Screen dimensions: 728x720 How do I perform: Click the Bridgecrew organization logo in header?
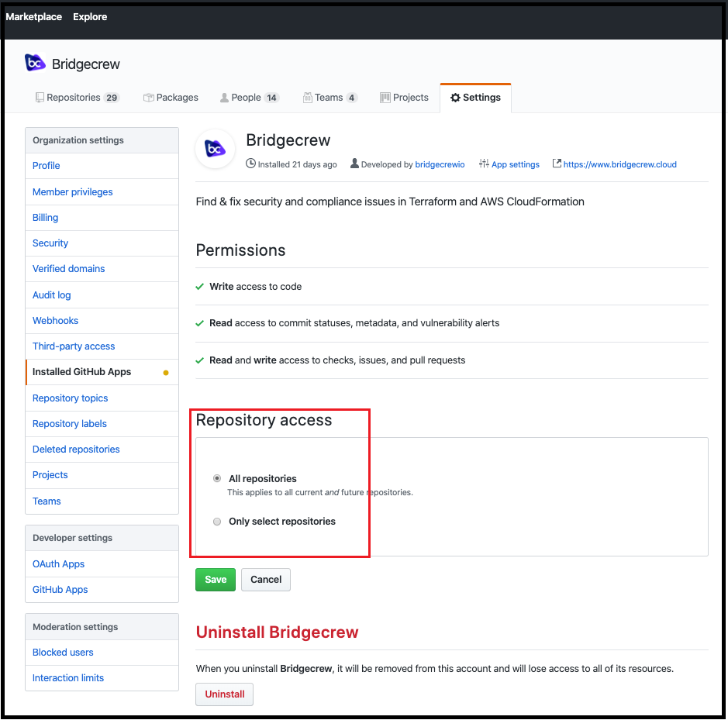coord(35,63)
